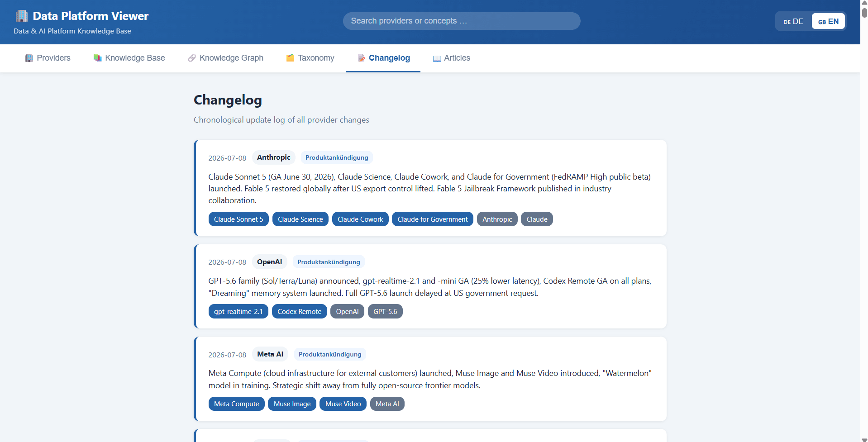Open the gpt-realtime-2.1 tag

(238, 312)
